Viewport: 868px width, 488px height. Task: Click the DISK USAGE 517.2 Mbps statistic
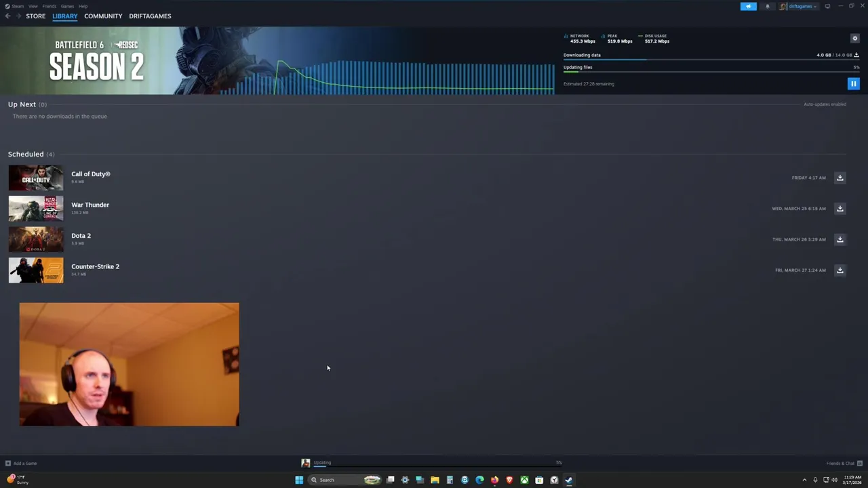click(654, 39)
